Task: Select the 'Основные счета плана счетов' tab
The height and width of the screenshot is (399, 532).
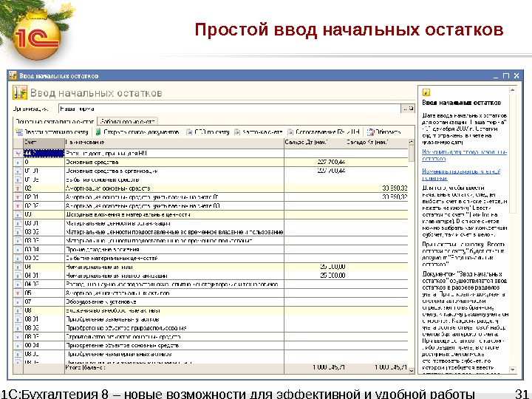Action: pos(55,121)
